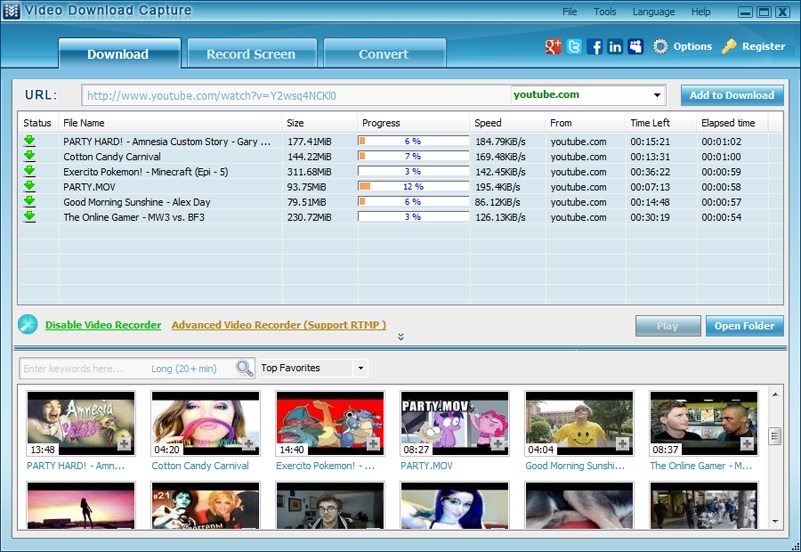Sort by Progress column header
The height and width of the screenshot is (552, 801).
click(x=413, y=123)
